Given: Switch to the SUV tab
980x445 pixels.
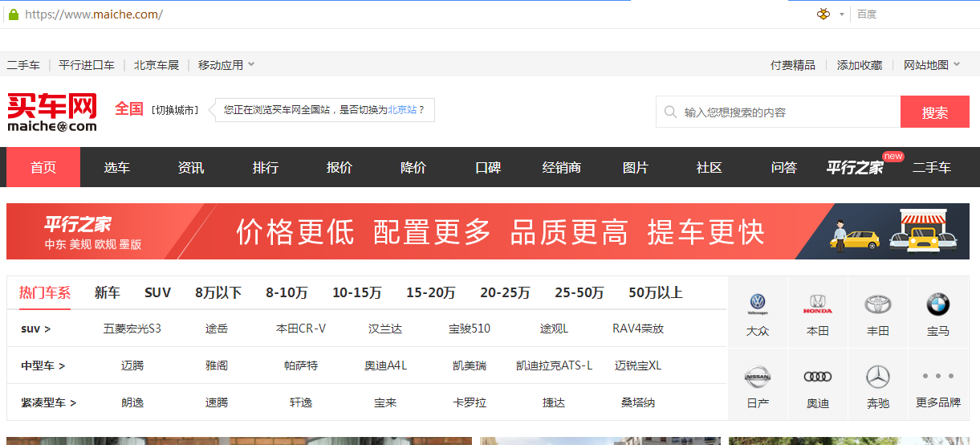Looking at the screenshot, I should pyautogui.click(x=158, y=292).
